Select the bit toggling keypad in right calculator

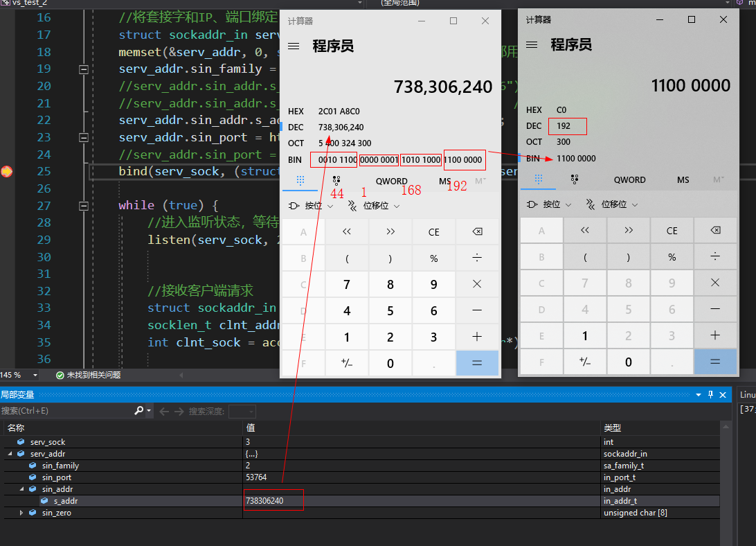click(x=575, y=180)
